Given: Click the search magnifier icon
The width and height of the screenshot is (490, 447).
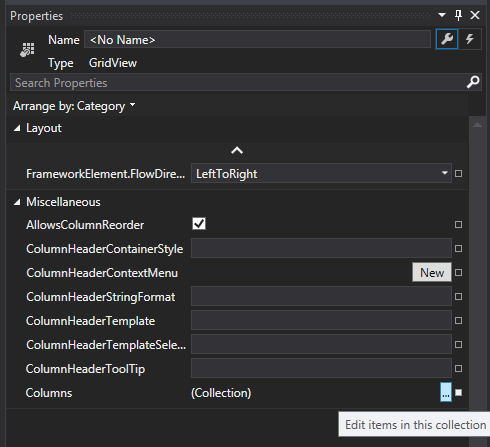Looking at the screenshot, I should (x=473, y=82).
